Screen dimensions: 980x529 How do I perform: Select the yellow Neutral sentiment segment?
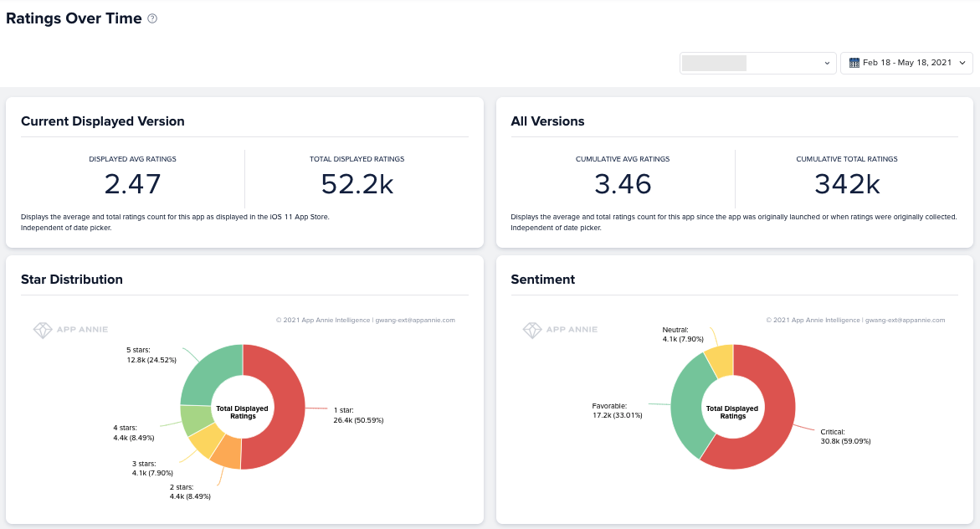click(x=721, y=360)
